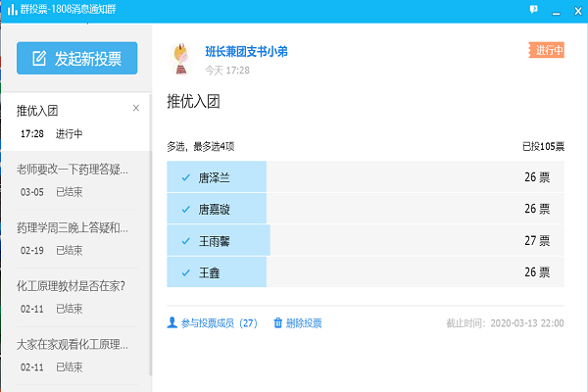
Task: Toggle the checkmark for 唐嘉璇
Action: point(185,209)
